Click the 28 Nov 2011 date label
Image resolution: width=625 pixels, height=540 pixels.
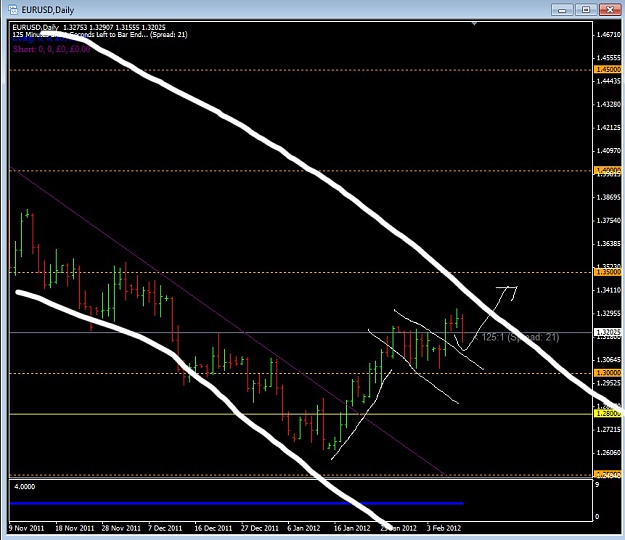click(x=121, y=528)
